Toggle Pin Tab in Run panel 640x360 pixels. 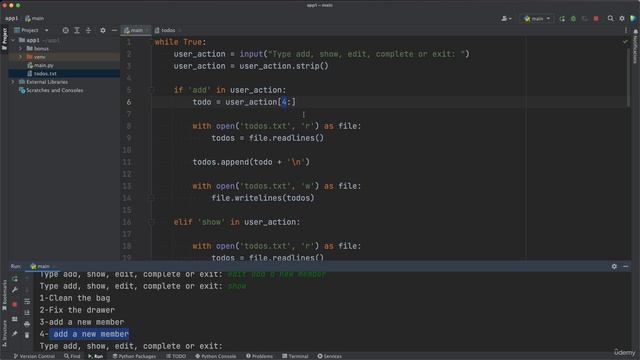click(x=15, y=333)
